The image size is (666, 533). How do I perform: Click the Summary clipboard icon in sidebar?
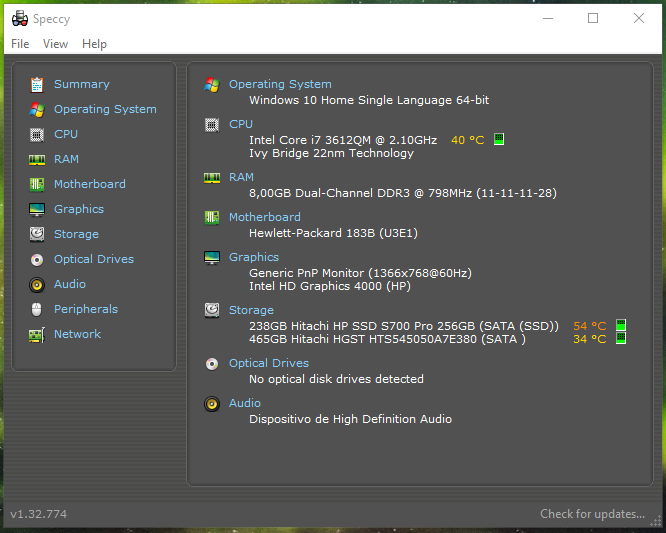pyautogui.click(x=37, y=85)
